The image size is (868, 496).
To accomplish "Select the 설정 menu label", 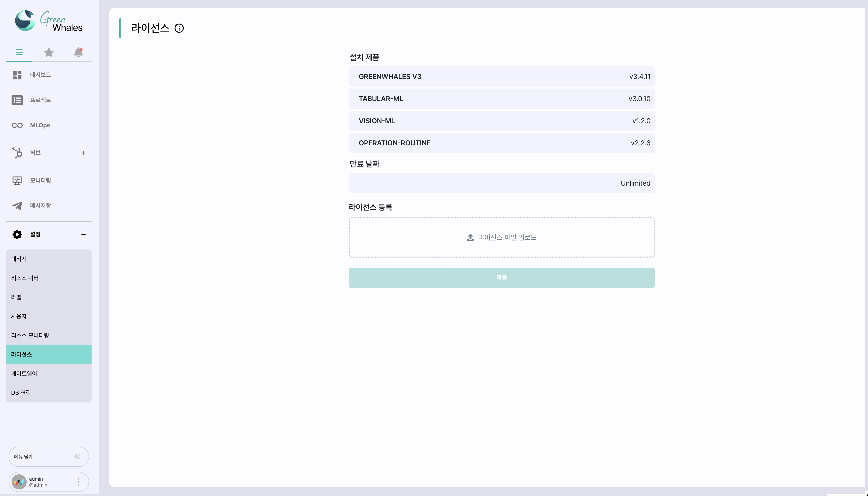I will [x=35, y=234].
